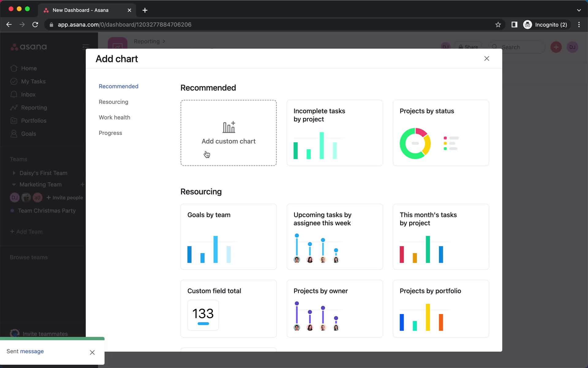Click the Add custom chart icon

[x=228, y=127]
